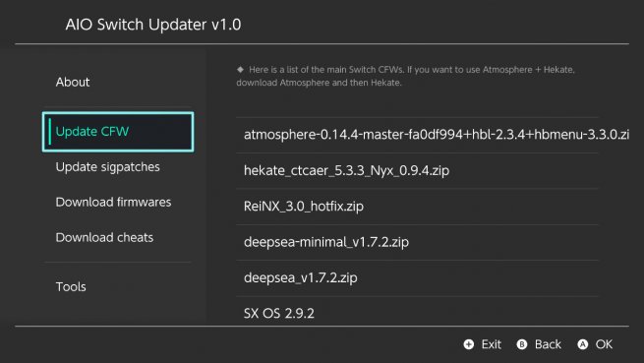The height and width of the screenshot is (363, 644).
Task: Click the B button icon beside Back
Action: pyautogui.click(x=522, y=344)
